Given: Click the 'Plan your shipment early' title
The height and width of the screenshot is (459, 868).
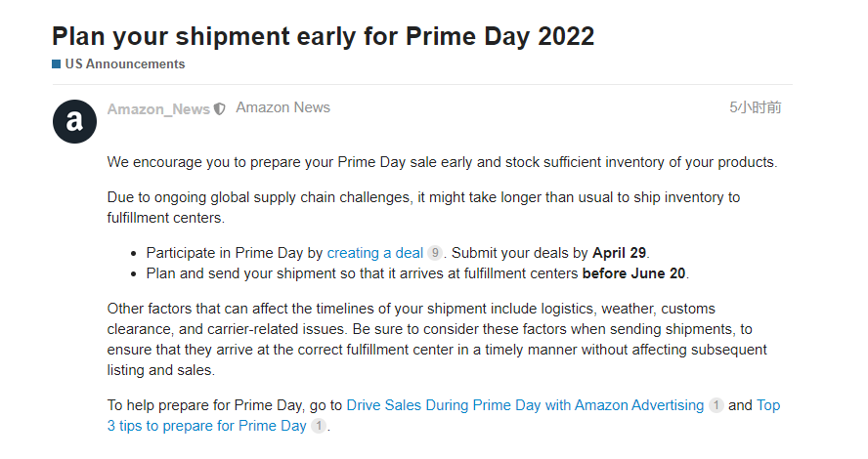Looking at the screenshot, I should pyautogui.click(x=323, y=36).
